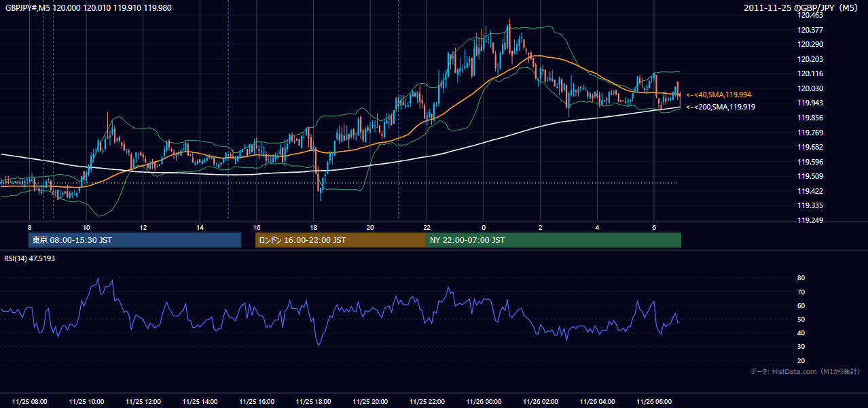Click the RSI 50 level label
Screen dimensions: 868x408
(x=801, y=319)
